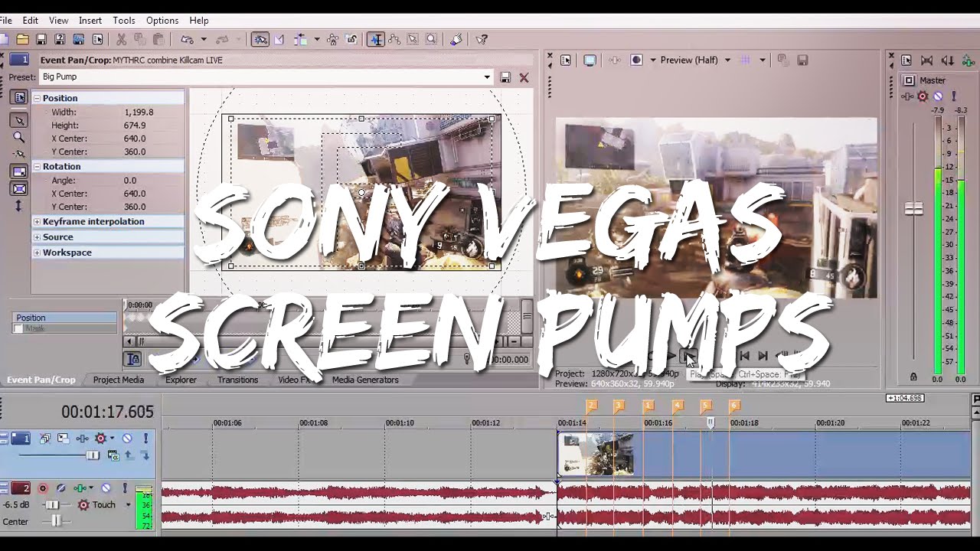Switch to Project Media tab

[119, 380]
